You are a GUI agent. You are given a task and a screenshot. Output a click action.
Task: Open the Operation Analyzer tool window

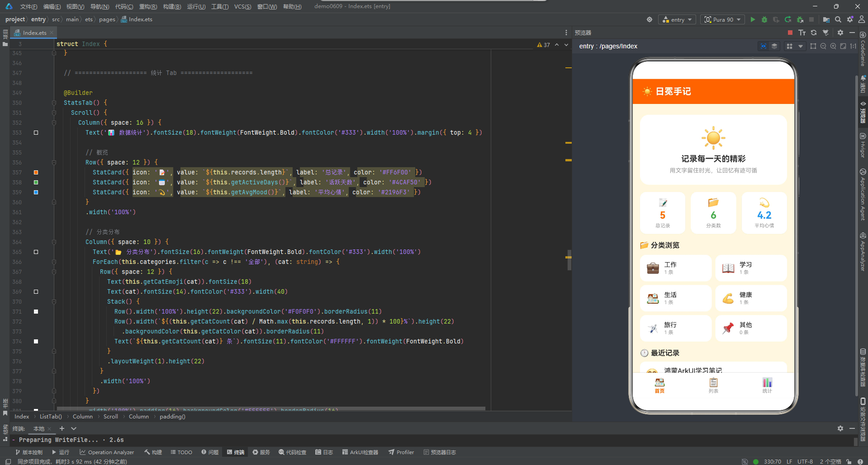[107, 452]
